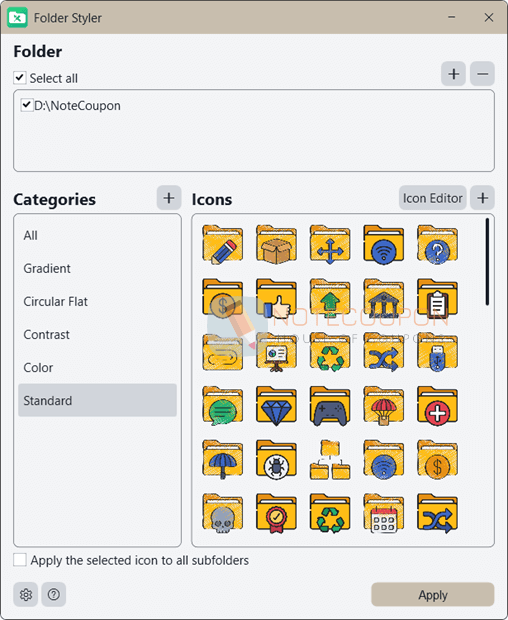
Task: Add a new category with plus button
Action: point(169,198)
